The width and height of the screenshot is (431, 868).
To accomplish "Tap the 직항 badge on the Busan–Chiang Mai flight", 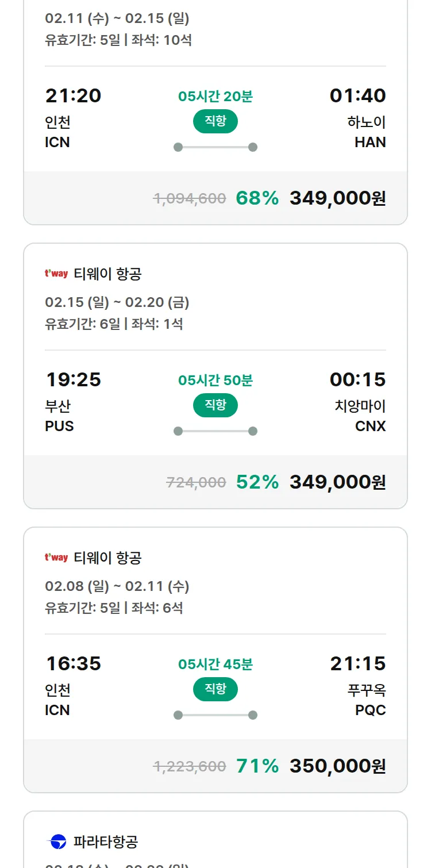I will tap(215, 405).
